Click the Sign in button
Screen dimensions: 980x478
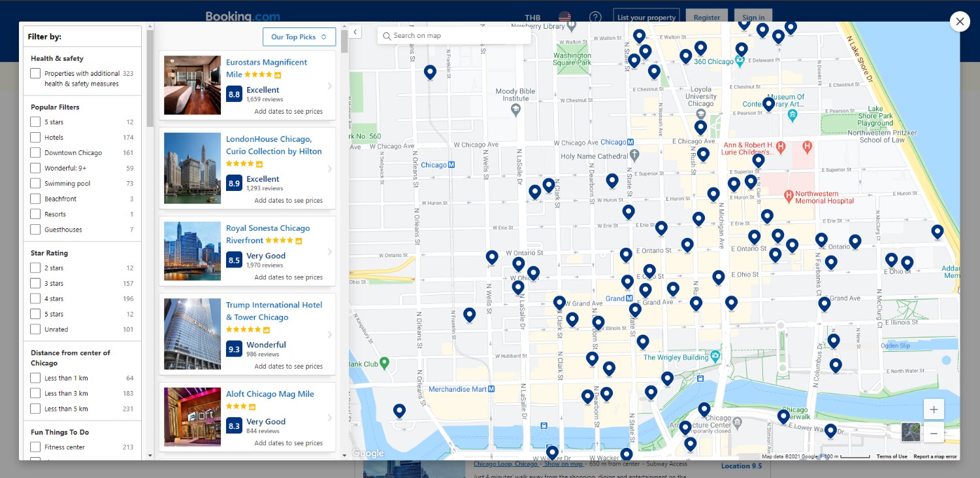(x=753, y=18)
